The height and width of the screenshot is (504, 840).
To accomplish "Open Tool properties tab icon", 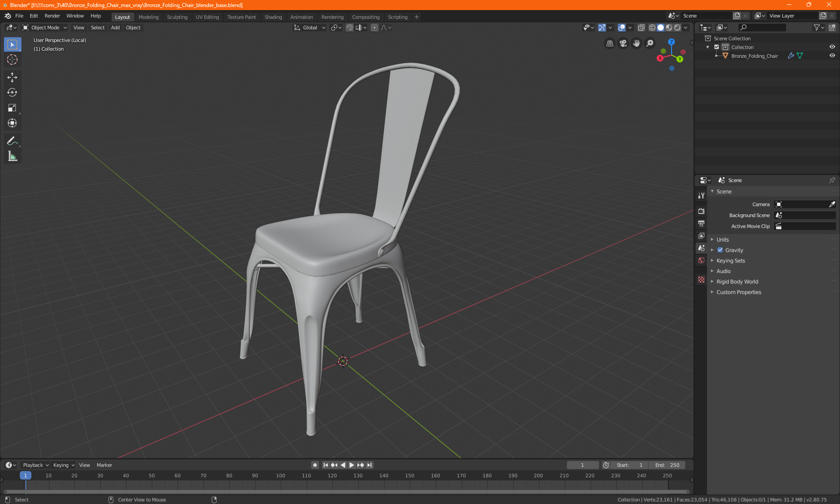I will coord(701,196).
